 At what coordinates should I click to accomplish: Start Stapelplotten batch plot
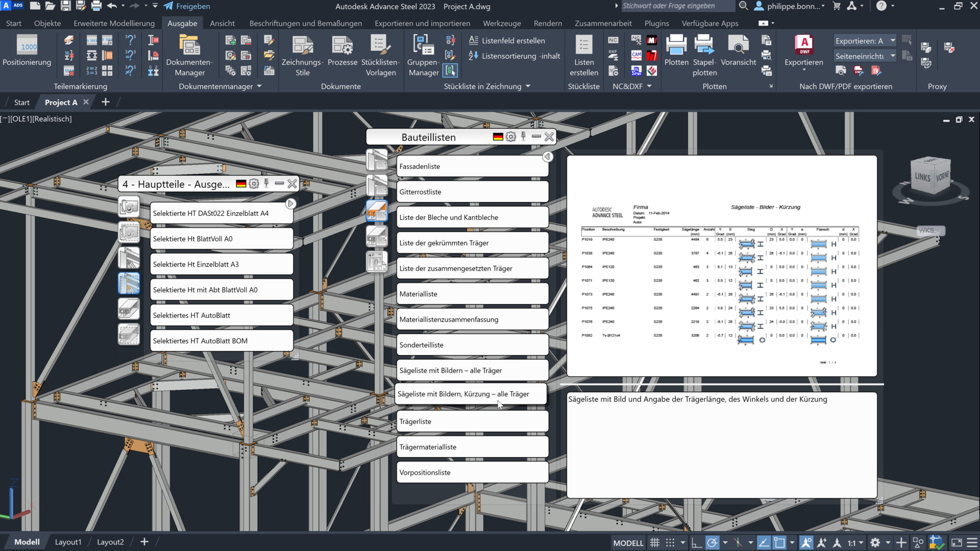[704, 55]
